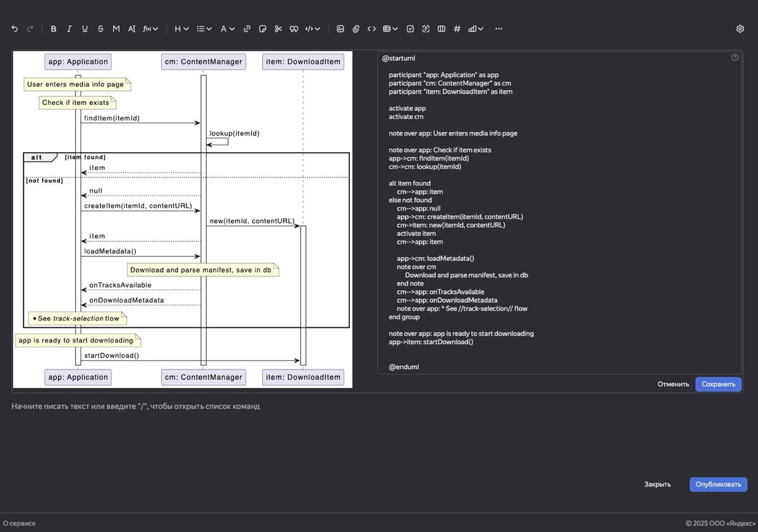Insert a columns layout
The image size is (758, 532).
[x=442, y=28]
